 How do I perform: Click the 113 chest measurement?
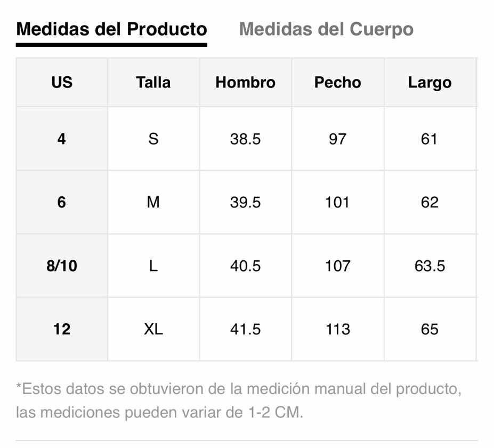(338, 329)
